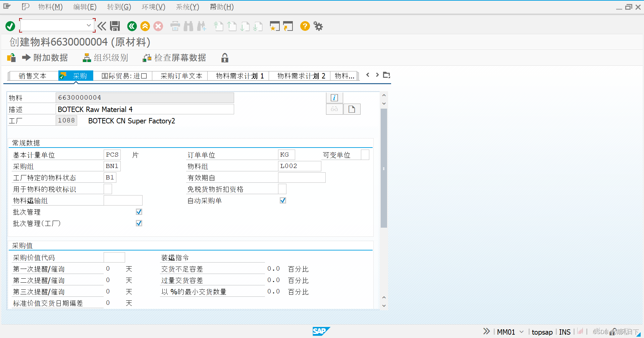Open the 物料(M) menu
Screen dimensions: 644x338
[x=50, y=7]
